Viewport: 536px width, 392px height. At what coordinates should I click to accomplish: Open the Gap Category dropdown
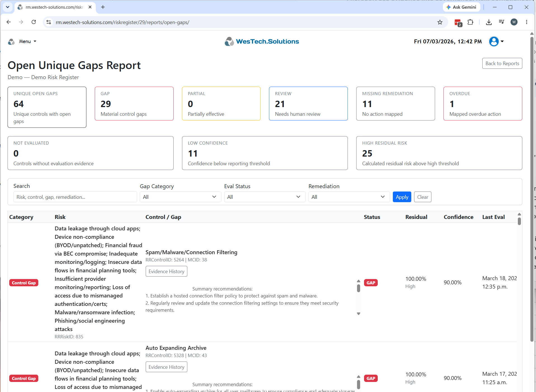click(x=180, y=197)
